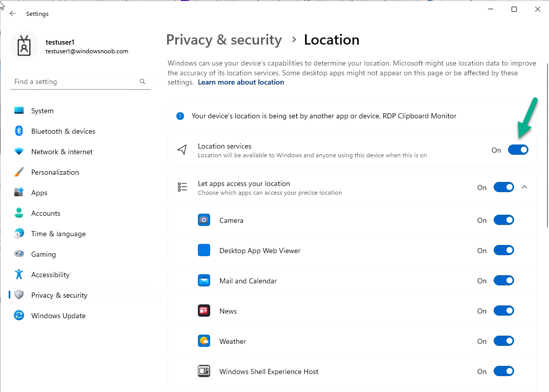Click the Gaming controller icon
Screen dimensions: 549x392
[19, 254]
